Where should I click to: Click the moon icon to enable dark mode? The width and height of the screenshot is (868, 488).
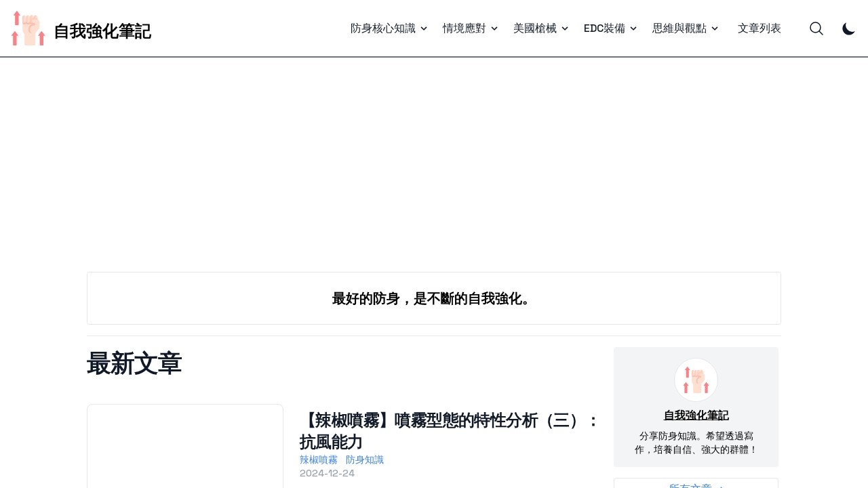pos(848,29)
